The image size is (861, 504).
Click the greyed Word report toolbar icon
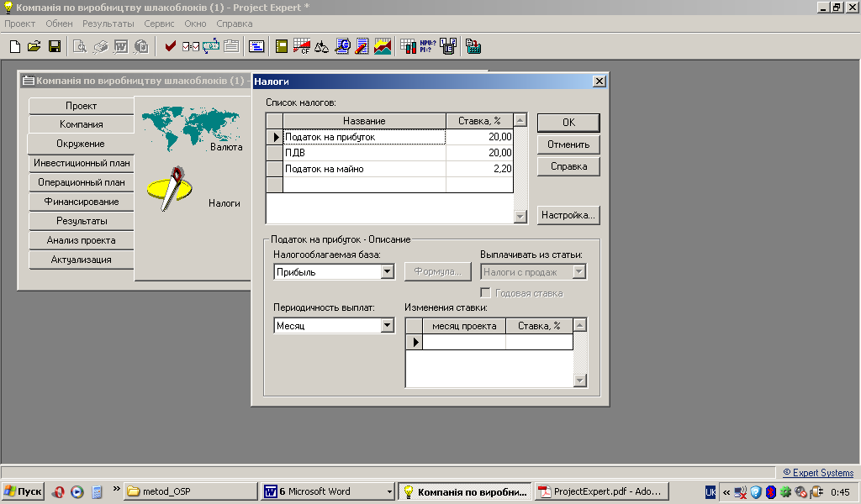pyautogui.click(x=121, y=46)
